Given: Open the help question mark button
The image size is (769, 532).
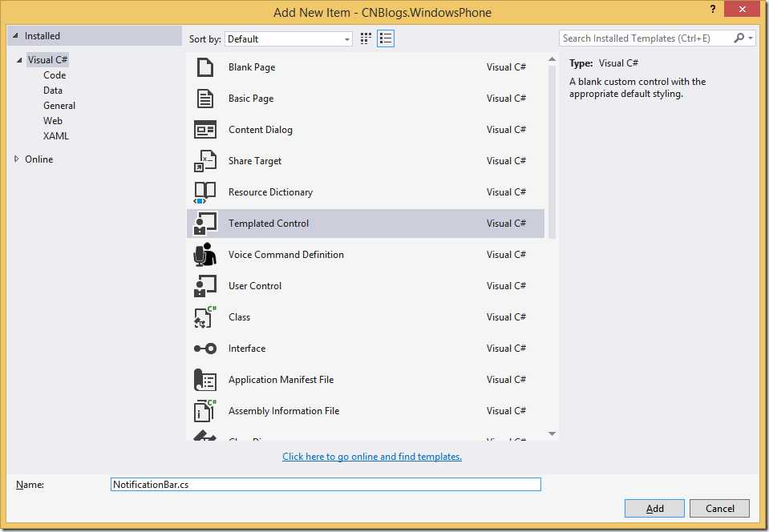Looking at the screenshot, I should pyautogui.click(x=713, y=9).
